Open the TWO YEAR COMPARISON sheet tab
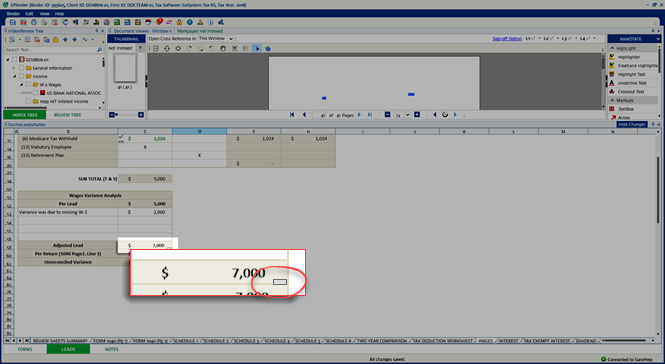The width and height of the screenshot is (665, 364). click(382, 341)
